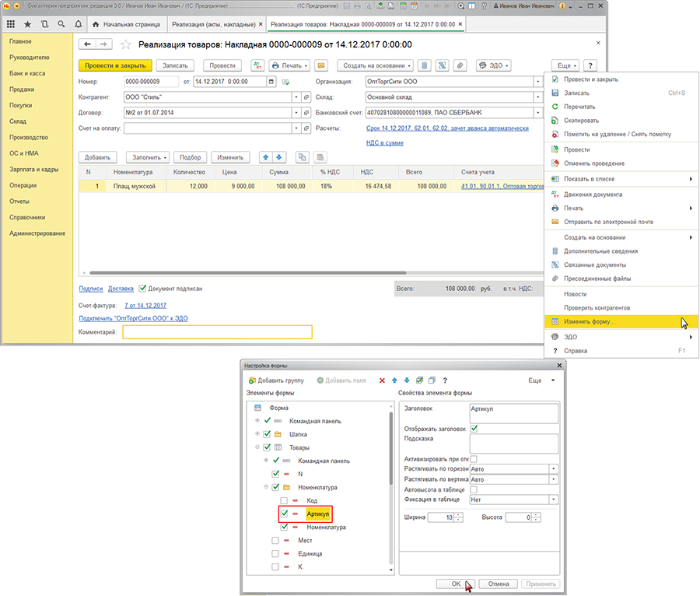Click into the Комментарий text field
700x596 pixels.
click(217, 332)
